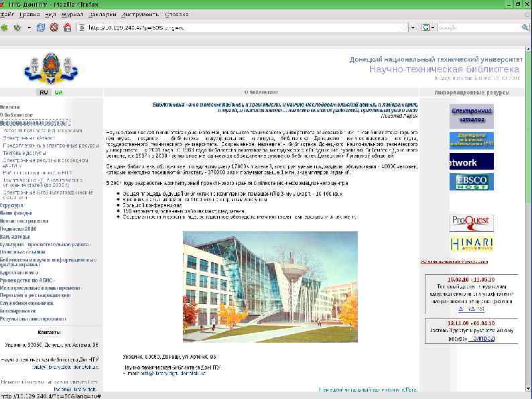The width and height of the screenshot is (532, 399).
Task: Open the Вид menu
Action: 50,15
